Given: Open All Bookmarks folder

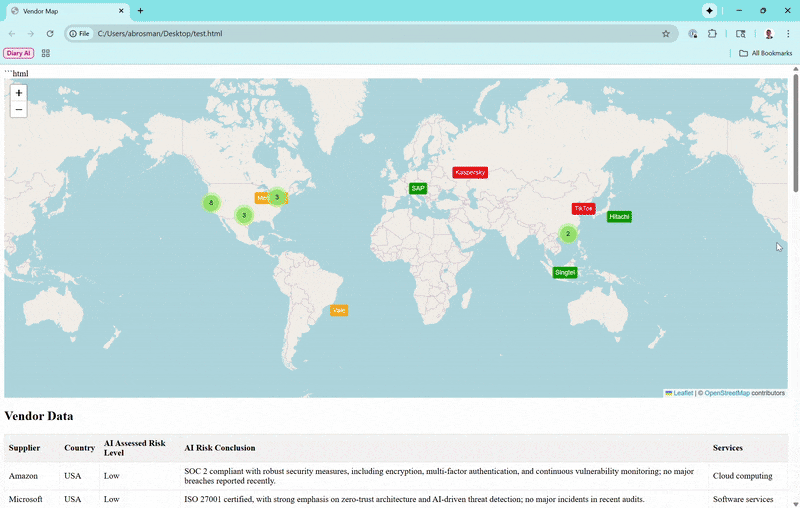Looking at the screenshot, I should (x=766, y=53).
